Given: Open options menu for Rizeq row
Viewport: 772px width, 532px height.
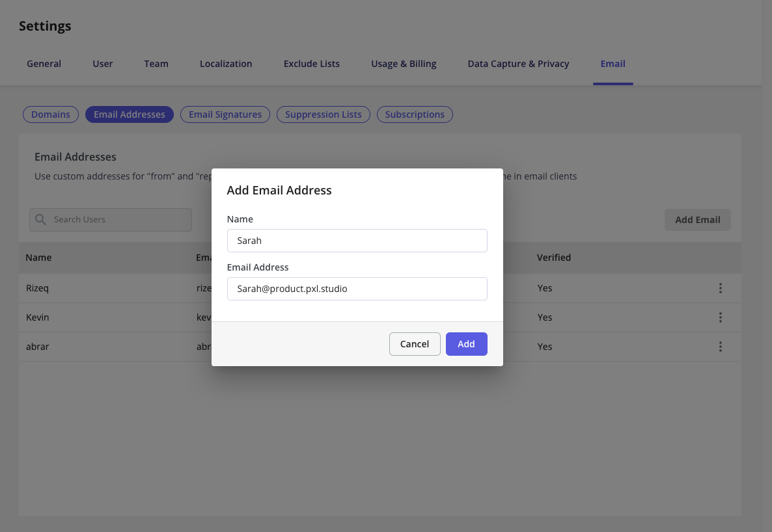Looking at the screenshot, I should click(721, 288).
